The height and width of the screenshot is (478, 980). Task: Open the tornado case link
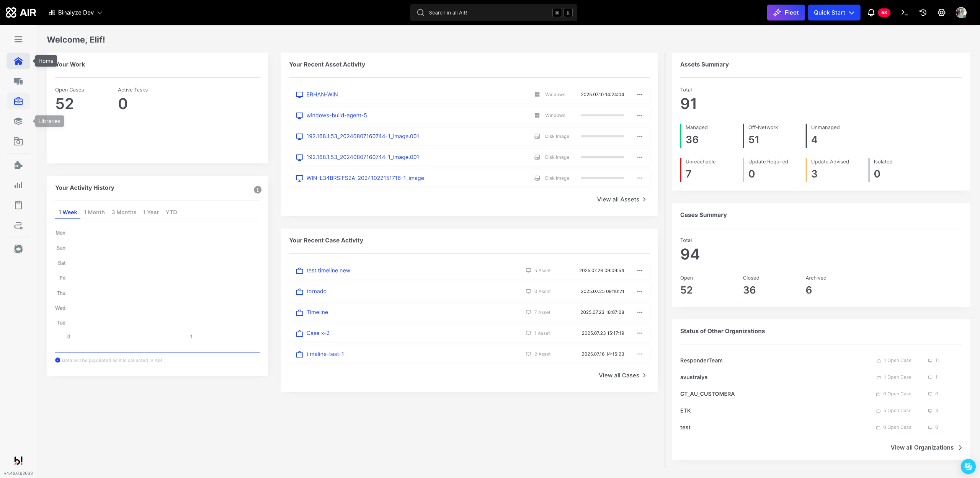point(316,291)
